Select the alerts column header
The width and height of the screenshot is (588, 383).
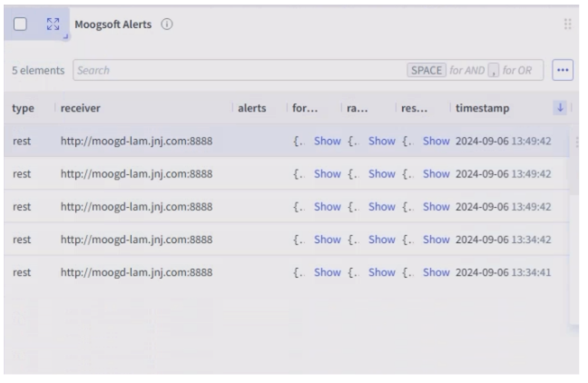pyautogui.click(x=252, y=108)
